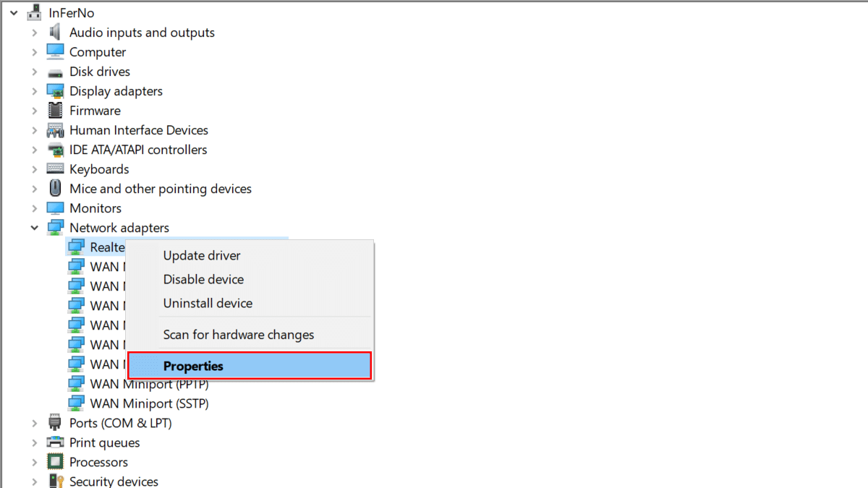Image resolution: width=868 pixels, height=488 pixels.
Task: Select WAN Miniport (SSTP) adapter
Action: [x=149, y=403]
